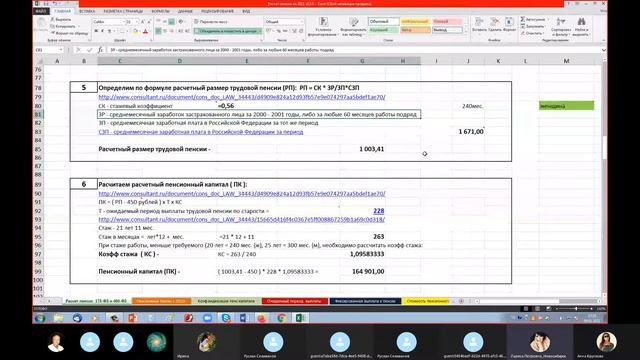Click the 228 hyperlink value
Viewport: 640px width, 360px height.
coord(378,211)
